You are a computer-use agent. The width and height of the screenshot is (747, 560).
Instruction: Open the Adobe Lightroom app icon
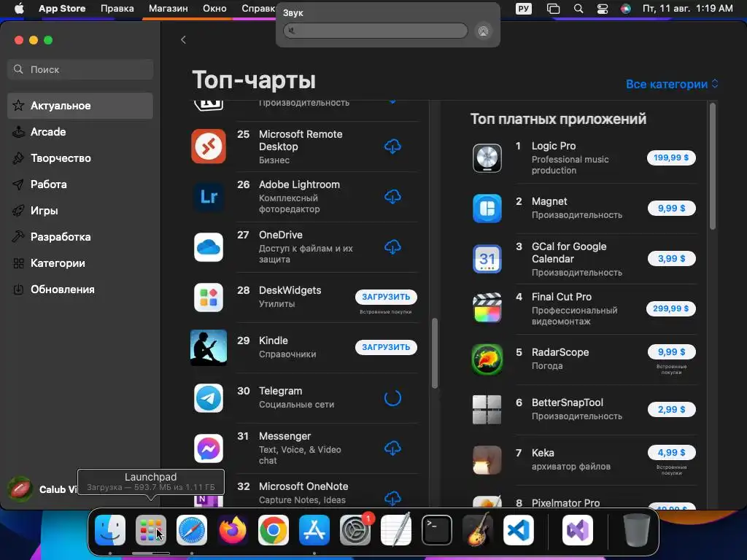pyautogui.click(x=209, y=196)
